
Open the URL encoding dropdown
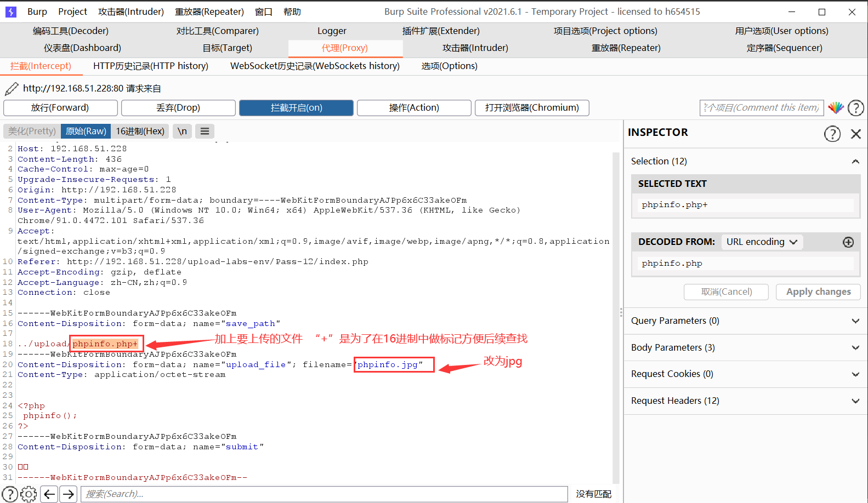762,242
